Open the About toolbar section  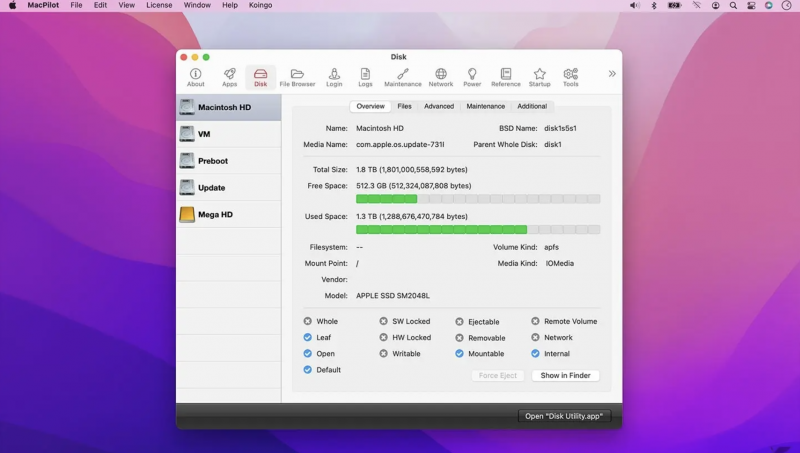(x=195, y=78)
